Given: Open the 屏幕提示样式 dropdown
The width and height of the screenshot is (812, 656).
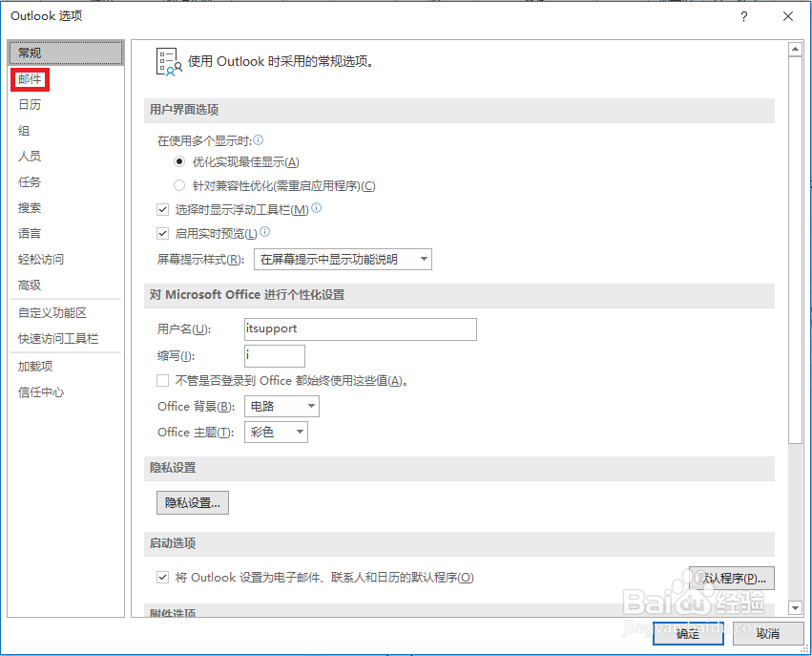Looking at the screenshot, I should (343, 259).
